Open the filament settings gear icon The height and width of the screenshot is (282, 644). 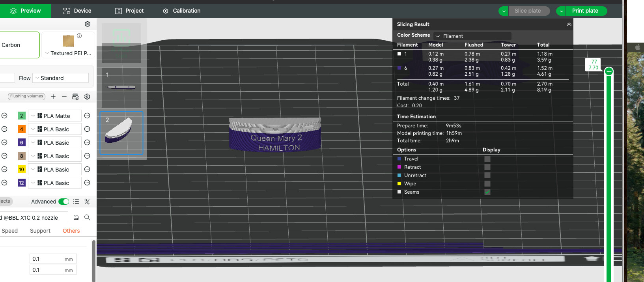click(87, 97)
